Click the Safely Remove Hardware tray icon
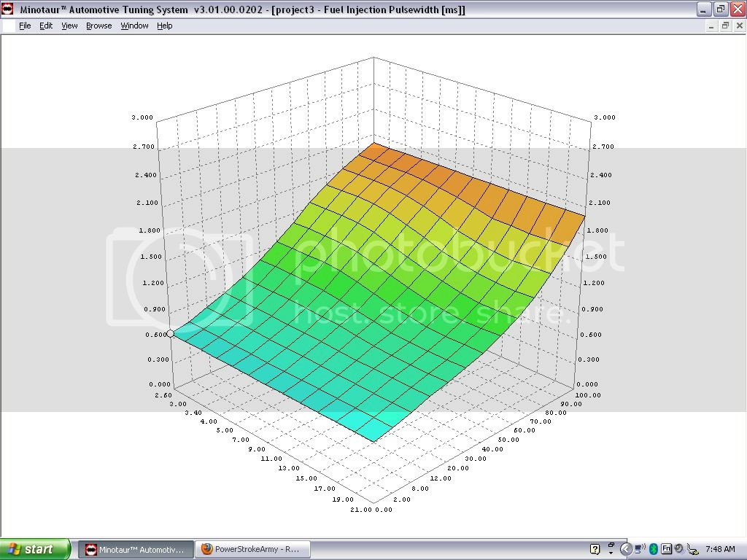 click(693, 550)
